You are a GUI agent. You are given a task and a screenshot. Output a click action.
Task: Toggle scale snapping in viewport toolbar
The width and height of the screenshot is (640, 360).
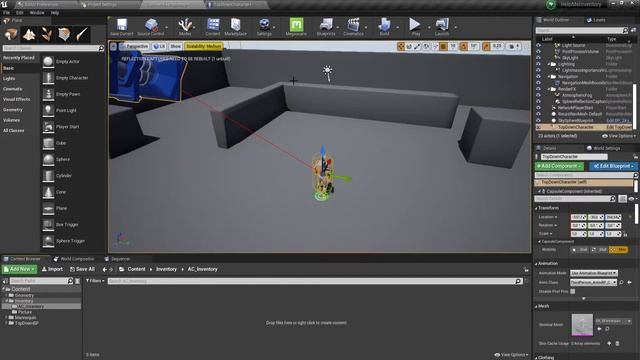click(x=486, y=47)
